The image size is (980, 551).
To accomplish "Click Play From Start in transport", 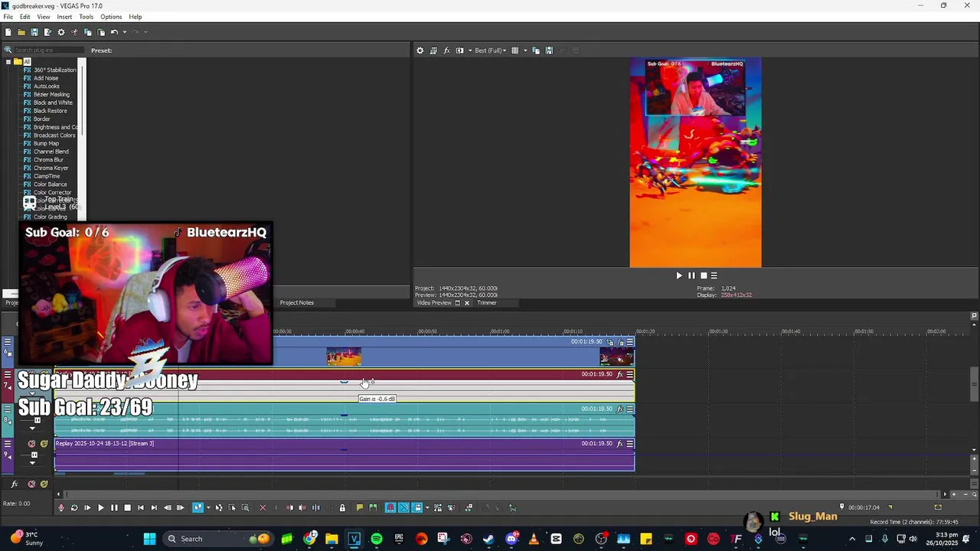I will (x=87, y=507).
